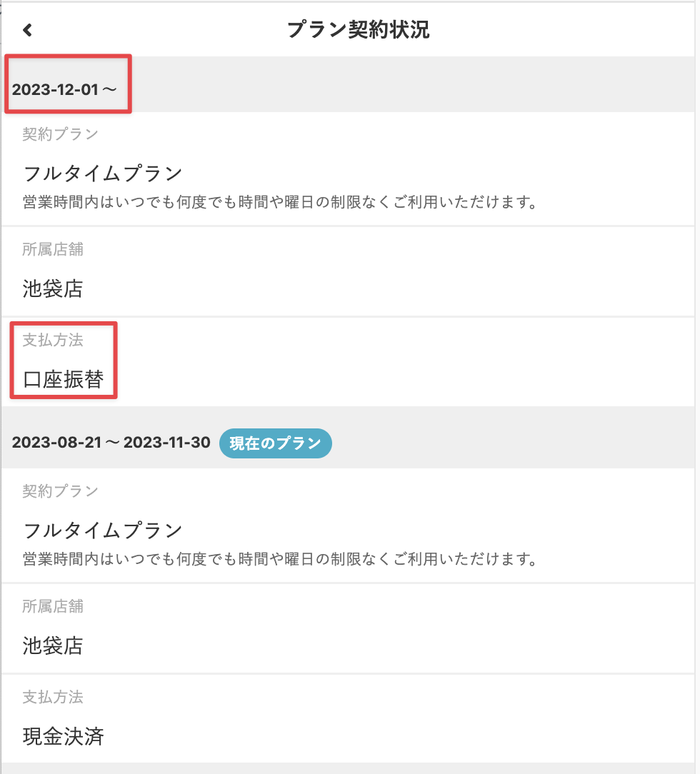Click 支払方法 label above 口座振替

(53, 340)
